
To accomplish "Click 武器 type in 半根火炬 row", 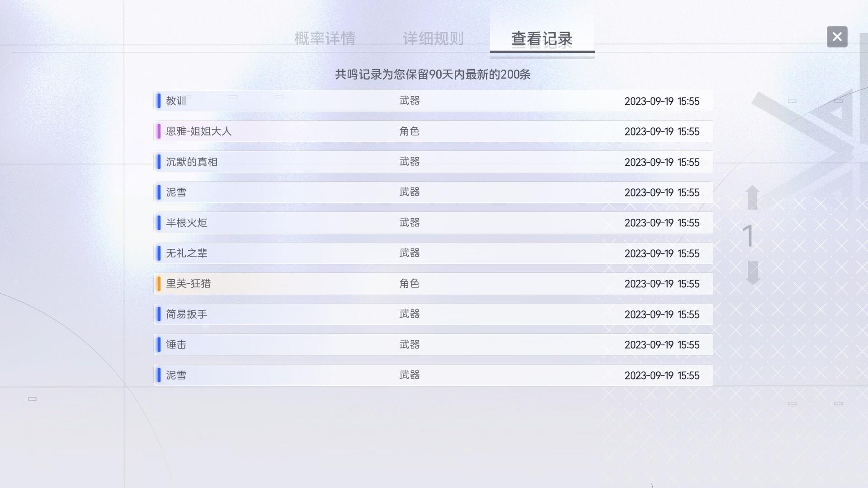I will click(x=410, y=223).
